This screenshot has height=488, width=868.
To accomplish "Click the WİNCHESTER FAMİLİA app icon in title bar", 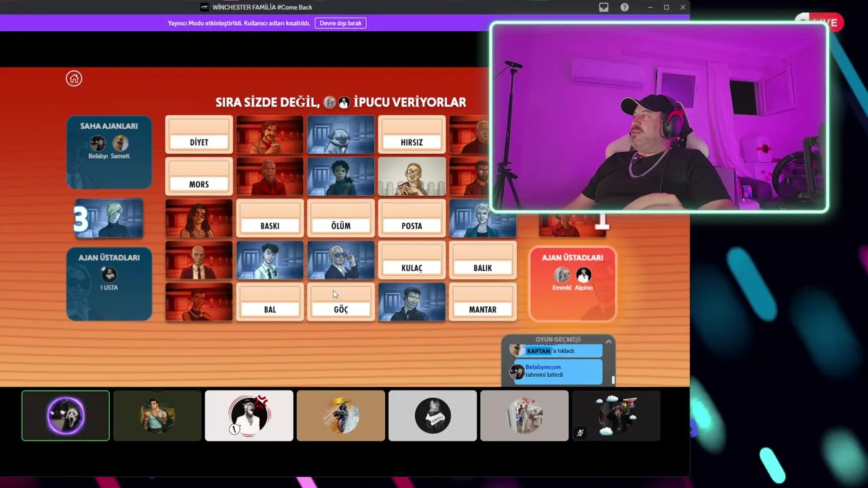I will click(205, 7).
